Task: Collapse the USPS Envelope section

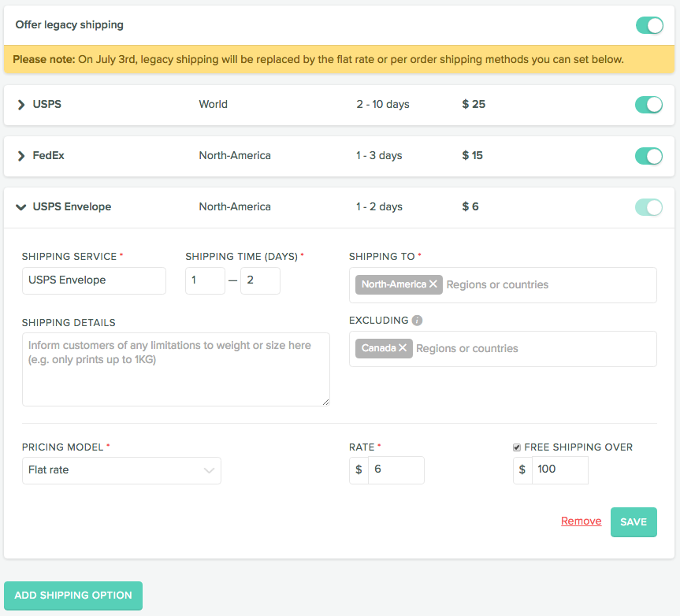Action: [x=21, y=207]
